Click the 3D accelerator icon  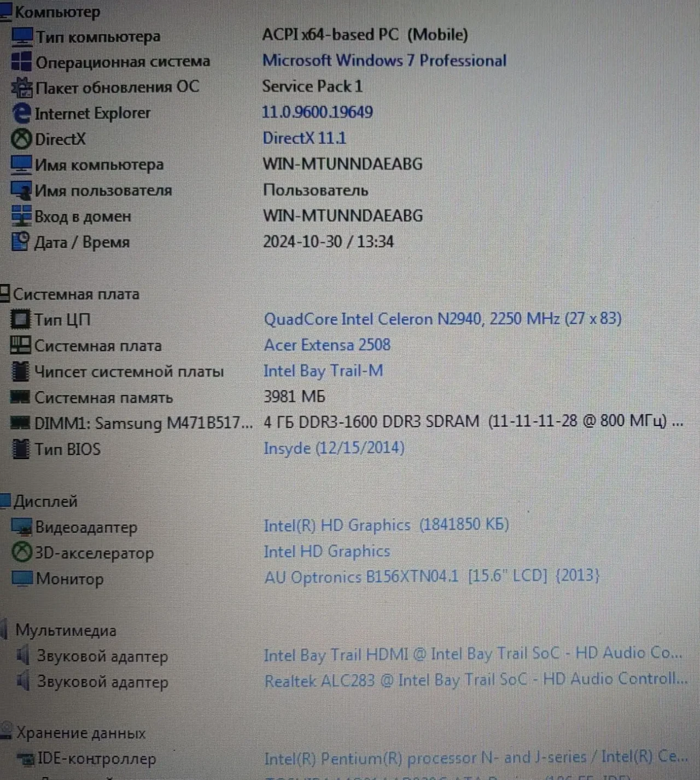[x=21, y=553]
